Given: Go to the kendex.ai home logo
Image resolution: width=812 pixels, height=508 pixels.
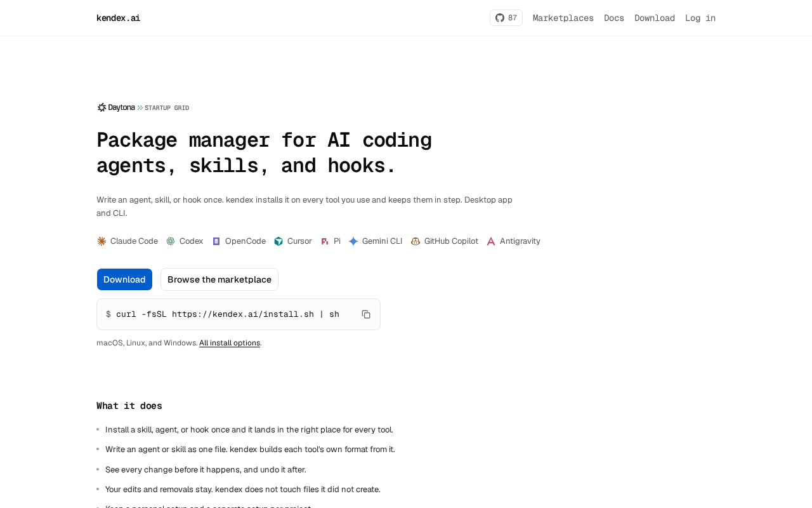Looking at the screenshot, I should coord(119,18).
